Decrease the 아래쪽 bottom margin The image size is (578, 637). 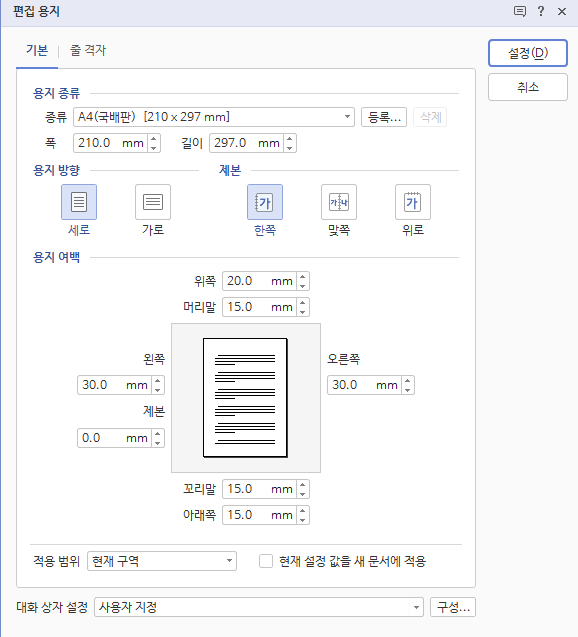point(303,520)
